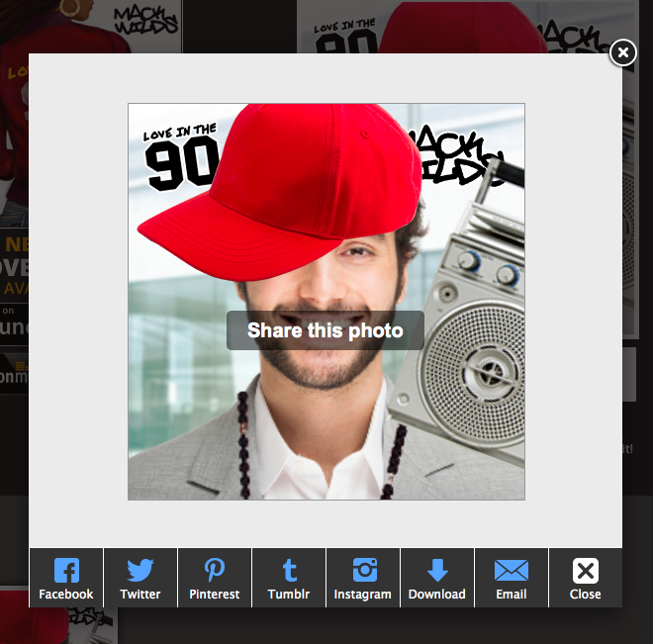
Task: Click the Close button in share bar
Action: [586, 578]
